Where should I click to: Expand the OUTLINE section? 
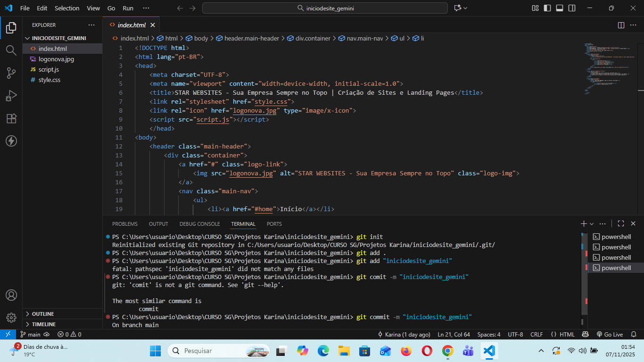tap(42, 314)
